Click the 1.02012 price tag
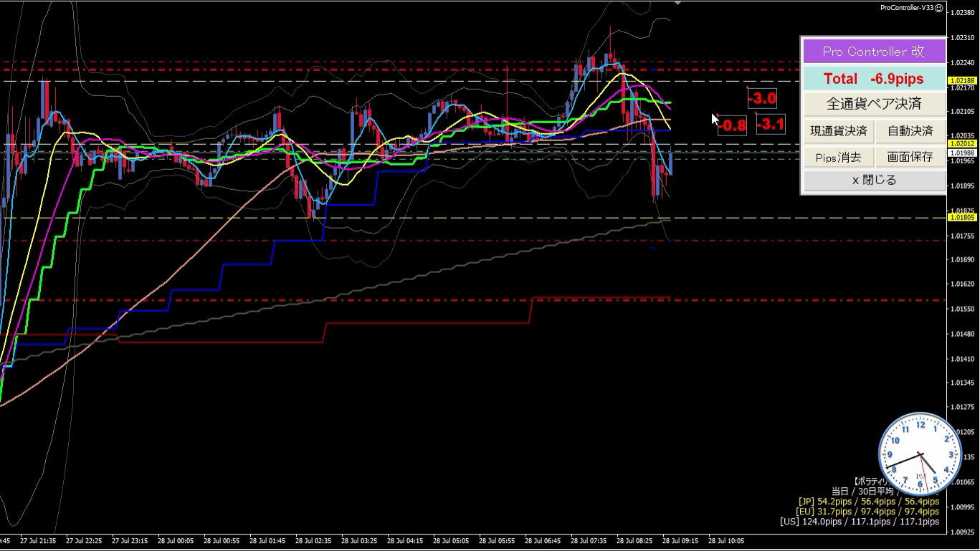 coord(961,144)
